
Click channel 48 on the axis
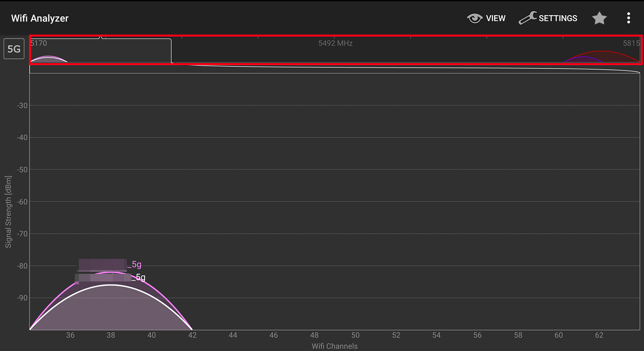click(x=314, y=335)
